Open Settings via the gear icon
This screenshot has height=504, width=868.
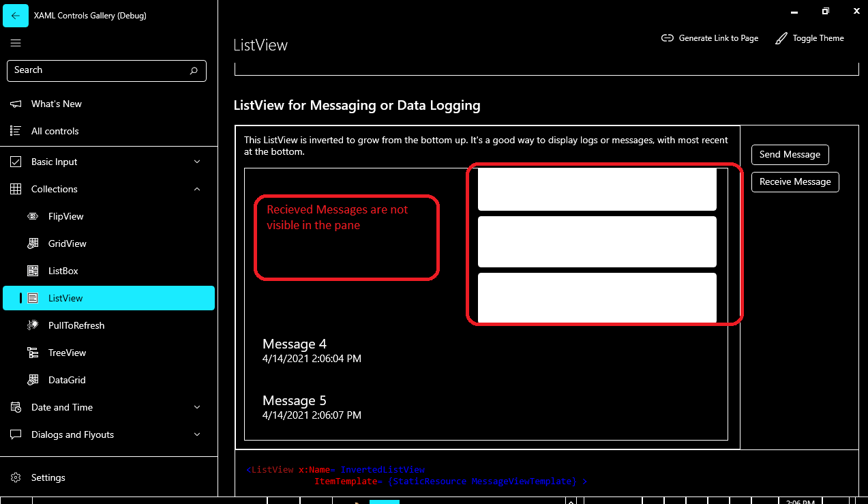[16, 477]
